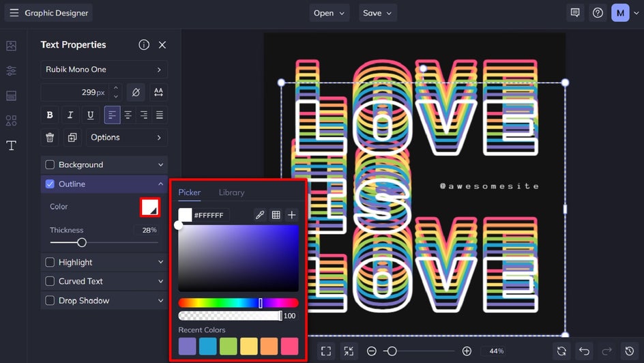Image resolution: width=644 pixels, height=363 pixels.
Task: Add the color with the plus icon
Action: 291,215
